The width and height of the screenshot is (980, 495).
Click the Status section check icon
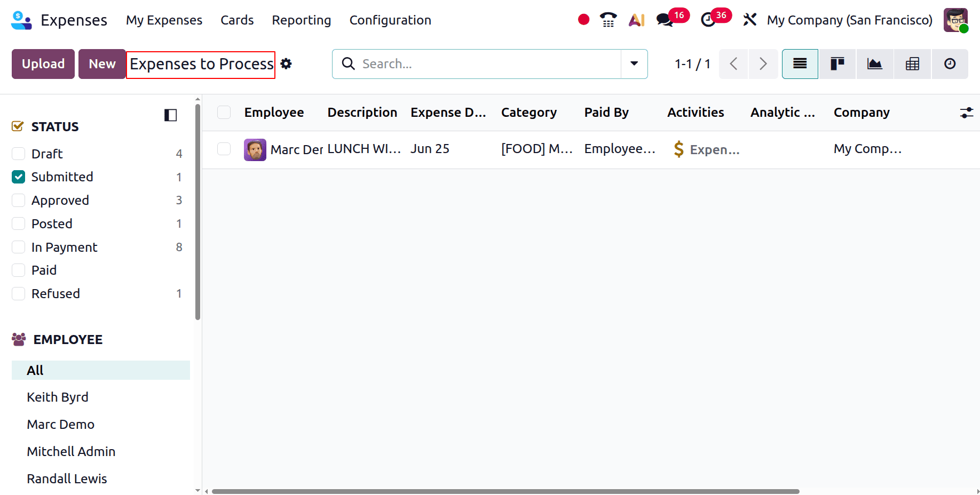pyautogui.click(x=18, y=126)
